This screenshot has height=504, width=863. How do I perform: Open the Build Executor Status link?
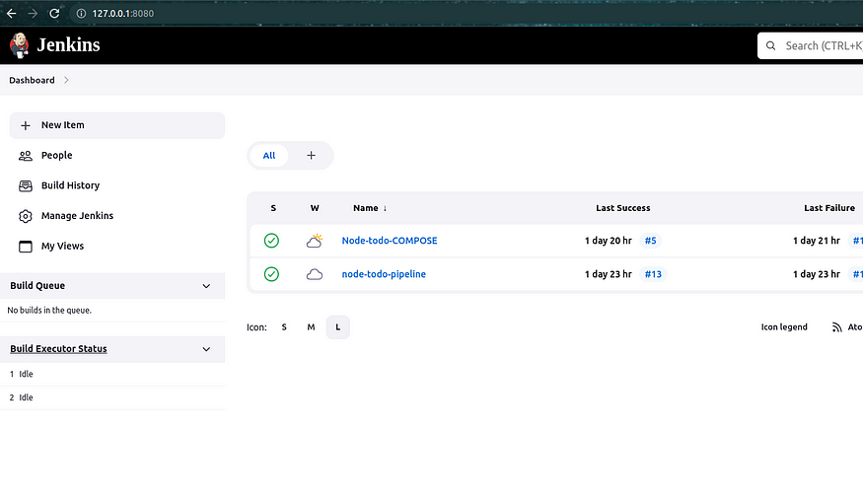(58, 349)
